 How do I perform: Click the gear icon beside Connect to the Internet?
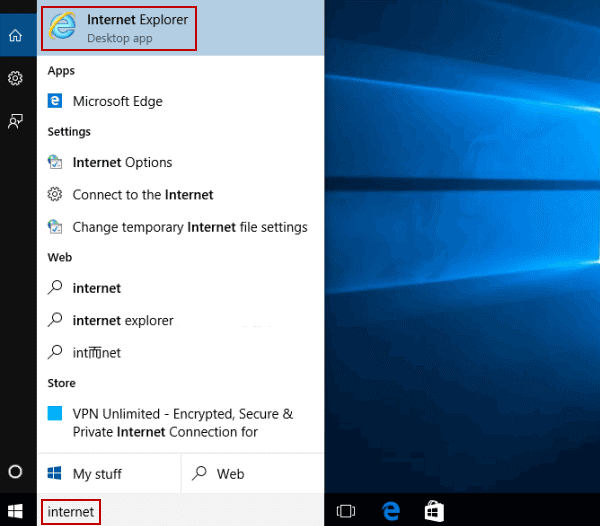[x=55, y=194]
